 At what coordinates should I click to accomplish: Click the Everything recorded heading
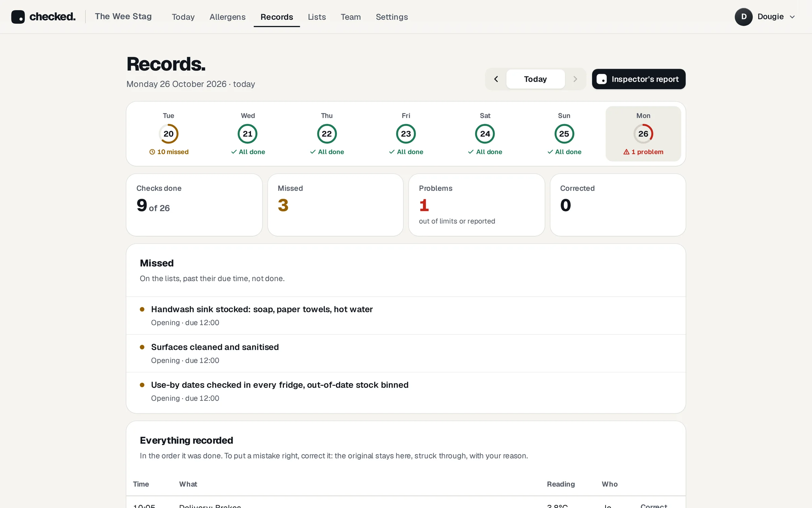(x=186, y=440)
